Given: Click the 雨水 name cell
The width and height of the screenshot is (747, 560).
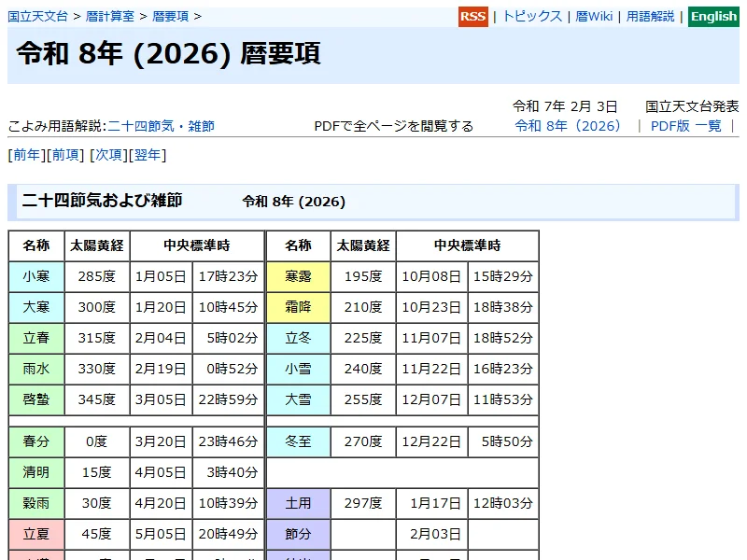Looking at the screenshot, I should (36, 369).
